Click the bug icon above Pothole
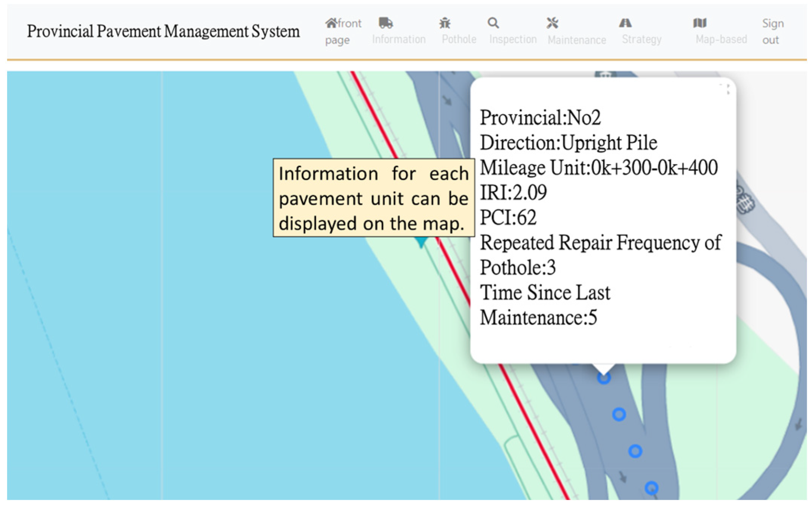 tap(445, 23)
